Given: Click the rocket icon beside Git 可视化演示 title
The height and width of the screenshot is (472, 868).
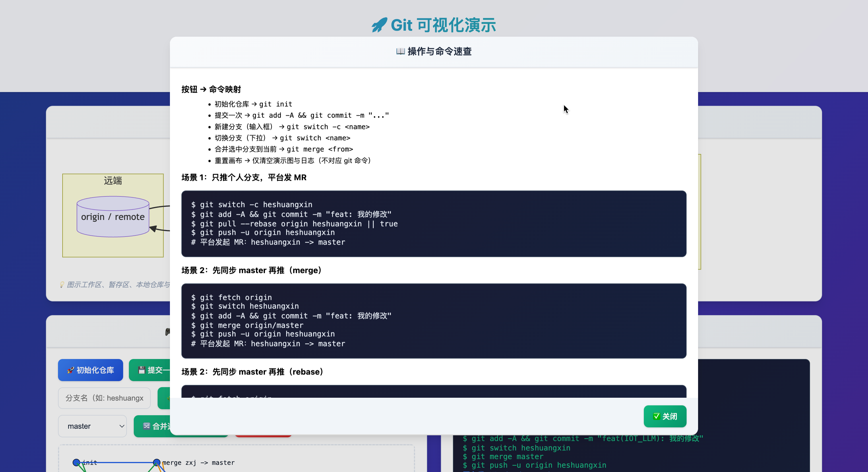Looking at the screenshot, I should point(379,25).
